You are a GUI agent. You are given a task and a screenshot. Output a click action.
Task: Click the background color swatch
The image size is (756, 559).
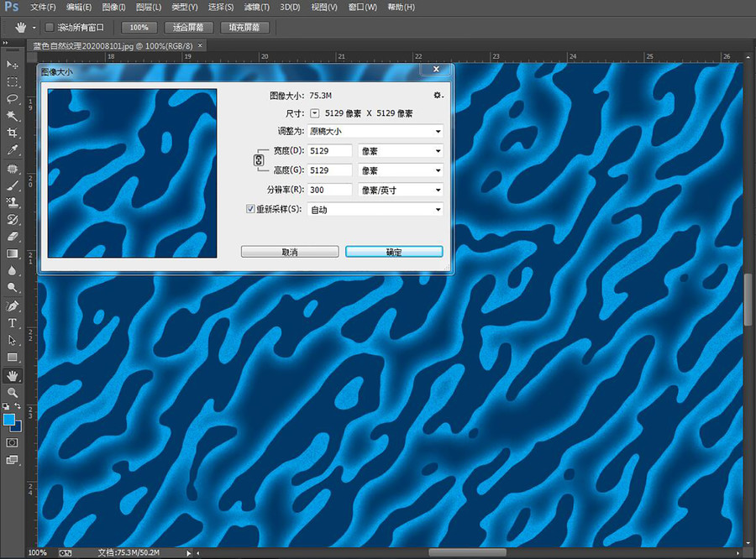(x=18, y=427)
